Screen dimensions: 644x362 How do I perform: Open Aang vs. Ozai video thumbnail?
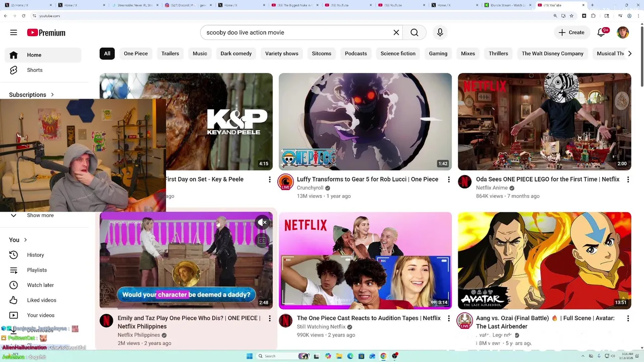[x=544, y=260]
